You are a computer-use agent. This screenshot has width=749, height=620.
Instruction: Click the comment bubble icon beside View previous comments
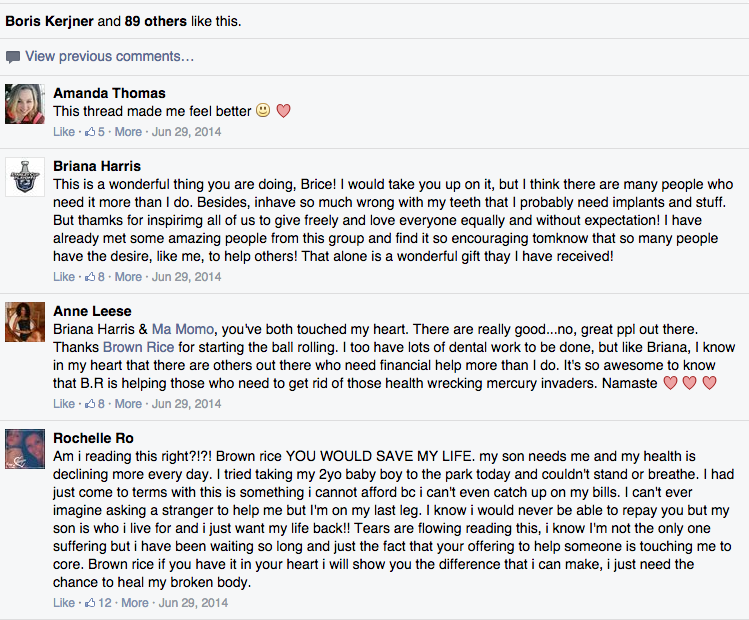coord(13,57)
